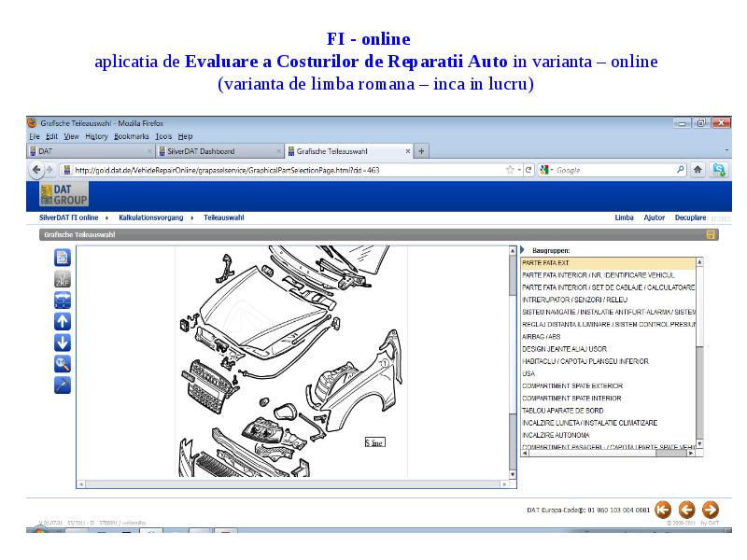Select the Grafische Teileauswahl browser tab
This screenshot has height=560, width=747.
[349, 151]
